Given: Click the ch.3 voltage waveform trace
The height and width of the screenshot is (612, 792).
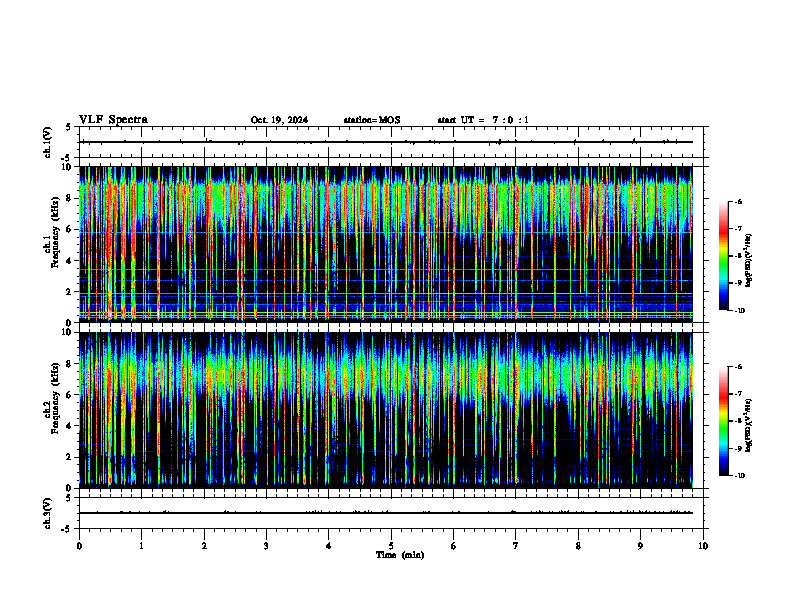Looking at the screenshot, I should click(386, 513).
